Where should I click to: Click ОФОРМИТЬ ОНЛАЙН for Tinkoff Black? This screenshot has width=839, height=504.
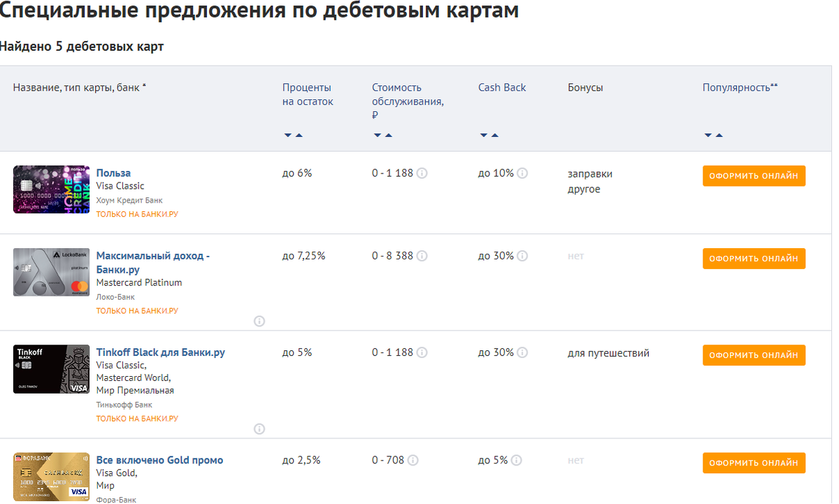(x=754, y=355)
